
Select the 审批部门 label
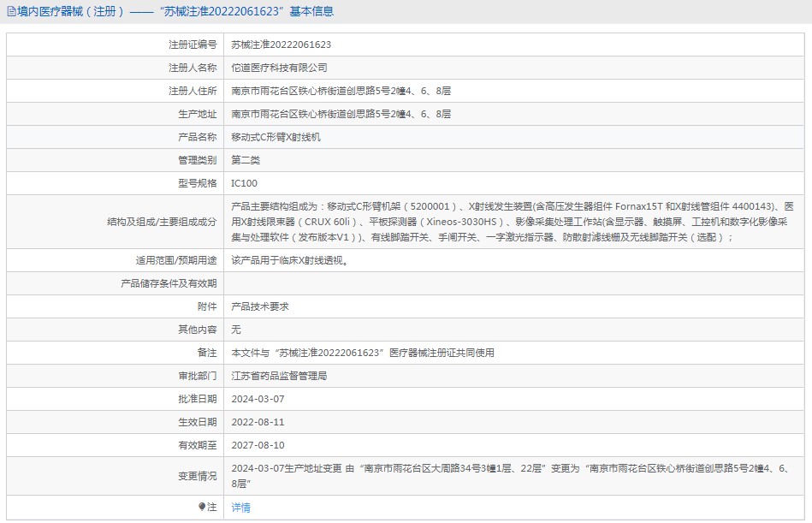(x=198, y=376)
